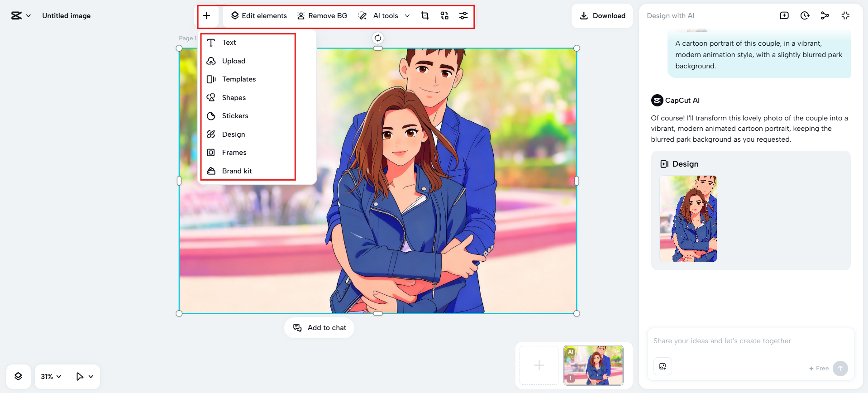Open the chat history clock icon
The height and width of the screenshot is (393, 868).
(805, 16)
